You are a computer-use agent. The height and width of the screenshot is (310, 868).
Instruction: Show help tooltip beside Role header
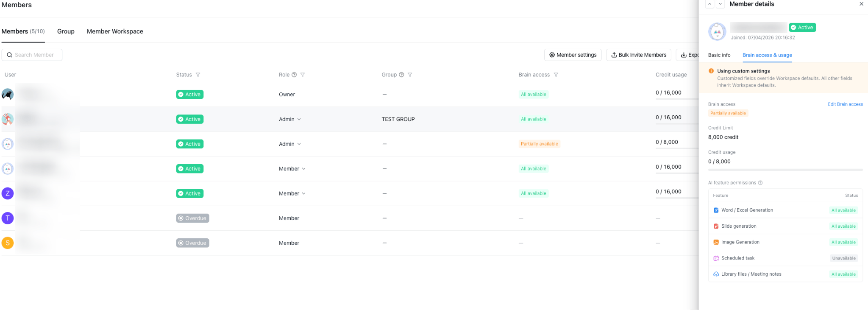pos(294,75)
